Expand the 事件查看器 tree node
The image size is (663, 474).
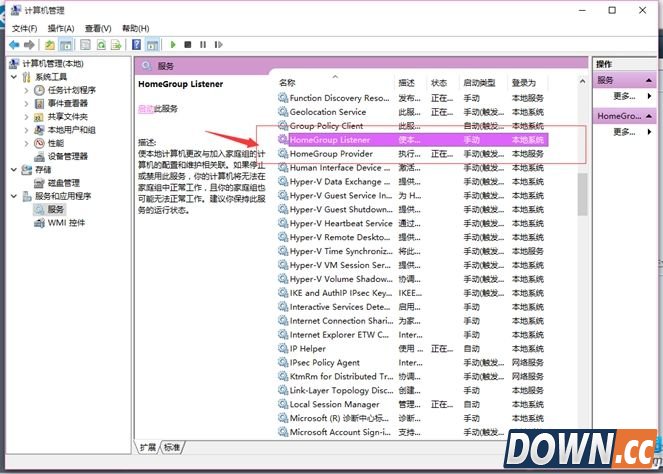pos(26,103)
